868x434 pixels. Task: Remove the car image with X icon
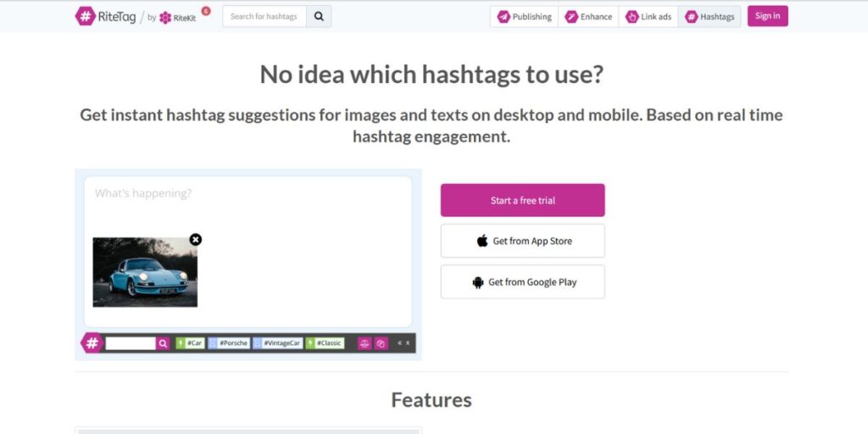tap(196, 240)
